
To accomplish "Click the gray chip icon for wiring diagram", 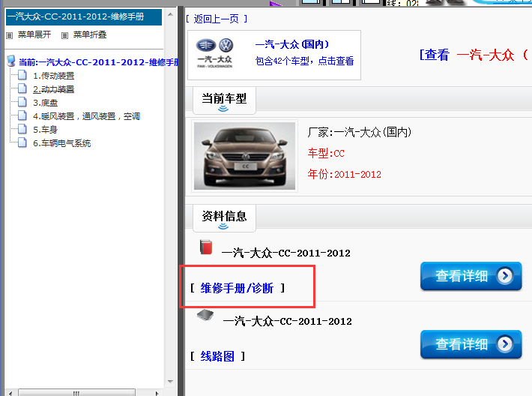I will pyautogui.click(x=205, y=315).
